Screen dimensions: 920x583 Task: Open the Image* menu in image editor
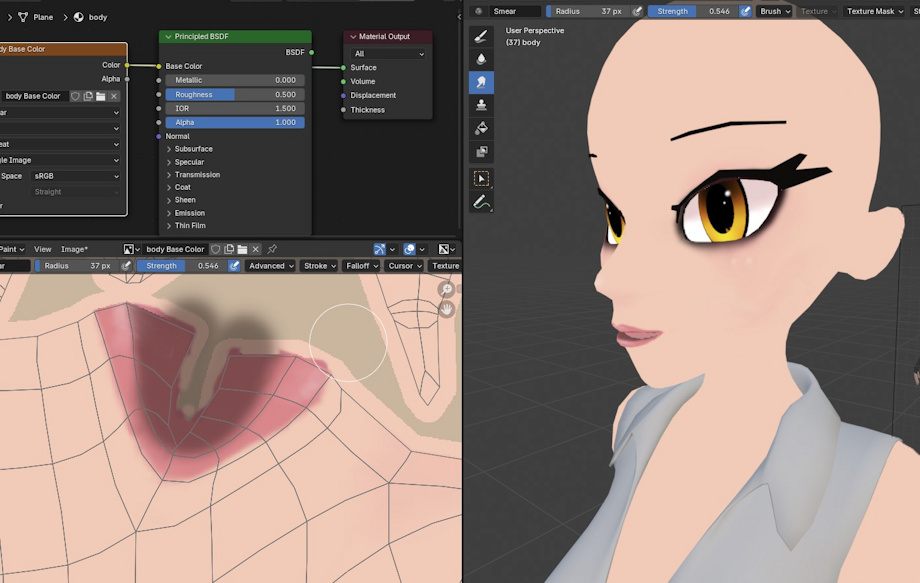[x=74, y=249]
